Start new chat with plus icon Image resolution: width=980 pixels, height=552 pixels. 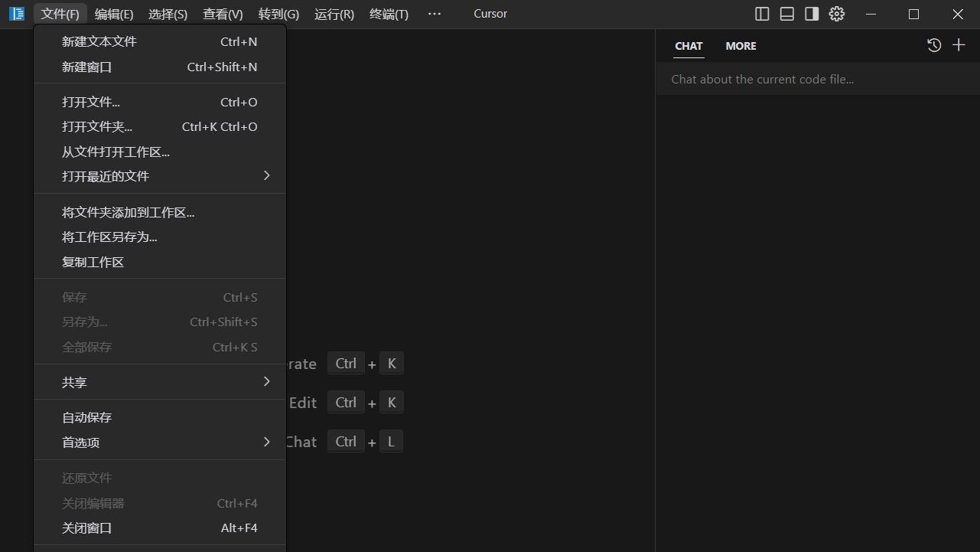coord(959,45)
